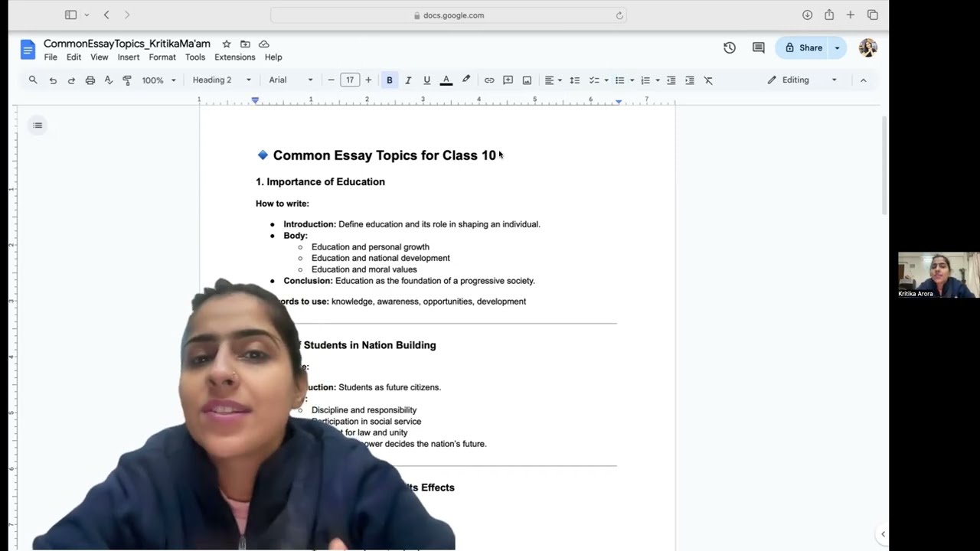Screen dimensions: 980x551
Task: Open the comments panel icon
Action: pyautogui.click(x=759, y=47)
